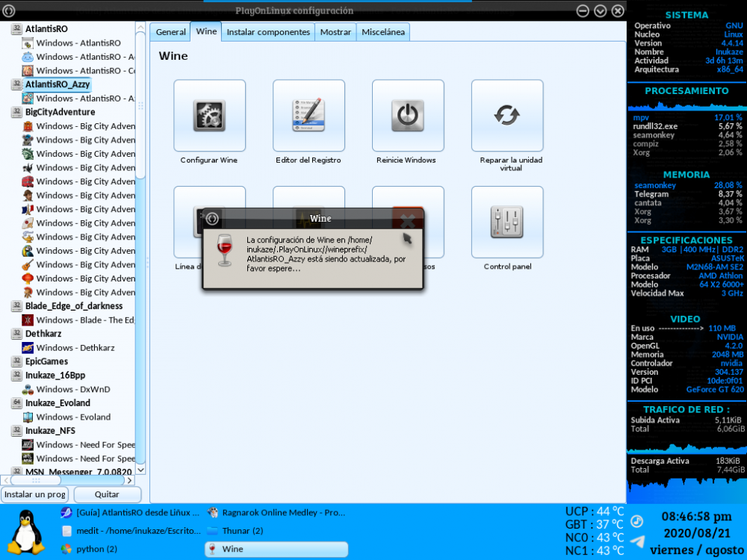Open the Telegram tray icon
Screen dimensions: 747x560
[x=637, y=541]
